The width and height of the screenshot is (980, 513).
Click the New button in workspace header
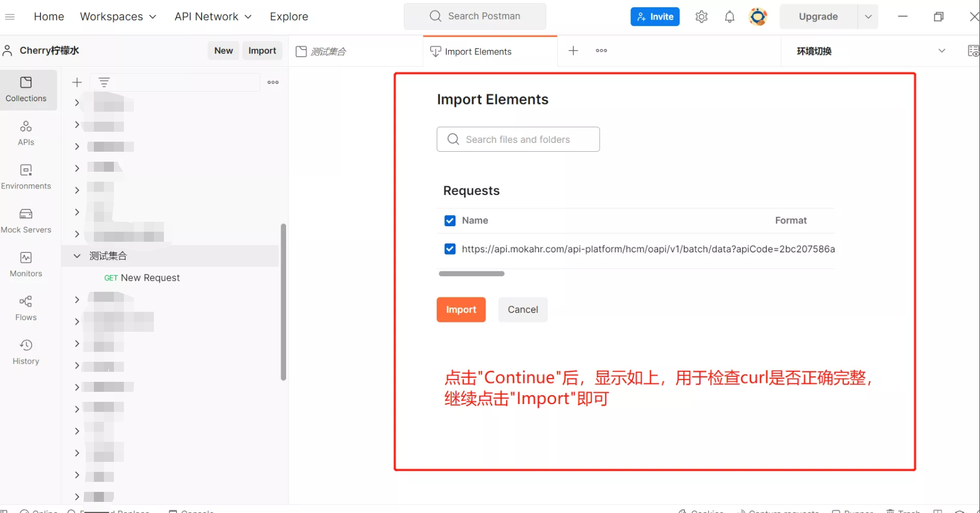[x=223, y=51]
